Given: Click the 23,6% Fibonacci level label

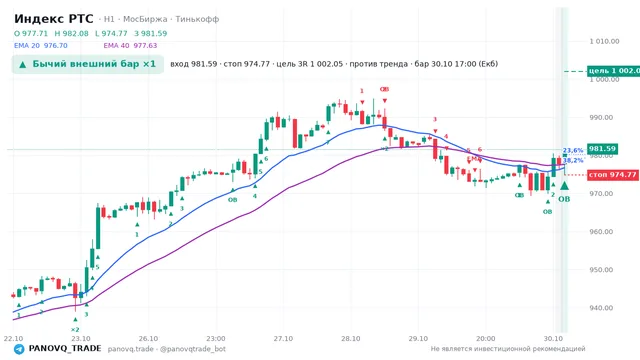Looking at the screenshot, I should (573, 151).
